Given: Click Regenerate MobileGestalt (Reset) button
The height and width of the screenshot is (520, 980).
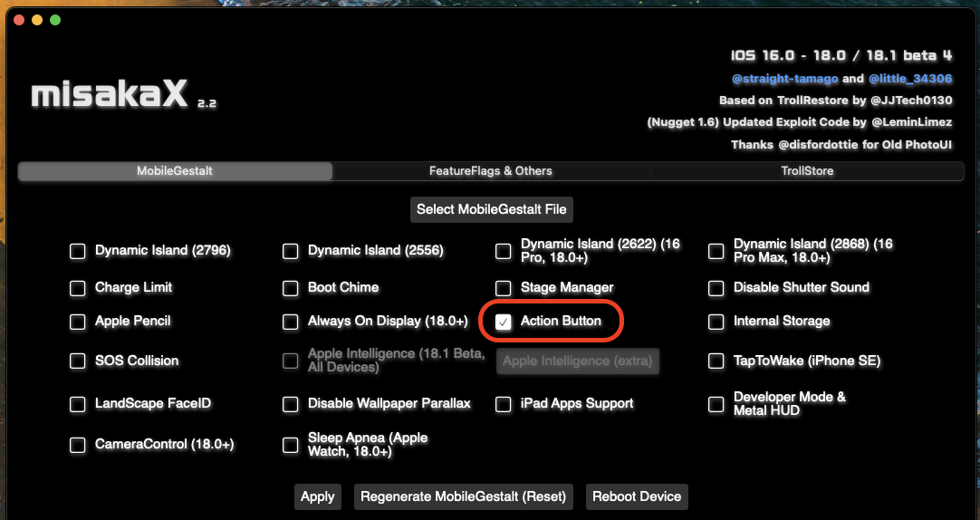Looking at the screenshot, I should click(x=463, y=496).
